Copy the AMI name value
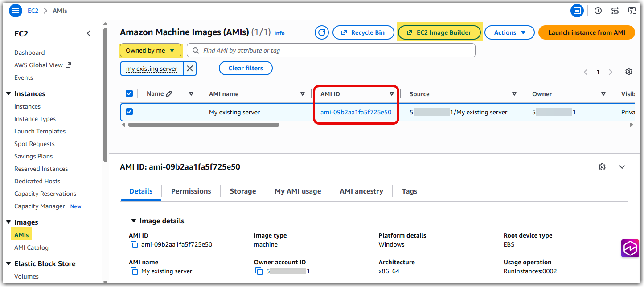The height and width of the screenshot is (287, 644). [x=134, y=271]
